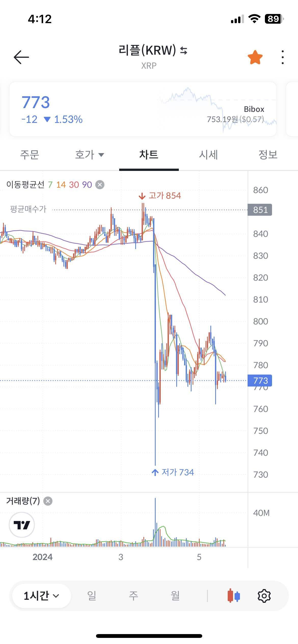Tap the pair-switch arrows next to 리플(KRW)
298x644 pixels.
(183, 51)
